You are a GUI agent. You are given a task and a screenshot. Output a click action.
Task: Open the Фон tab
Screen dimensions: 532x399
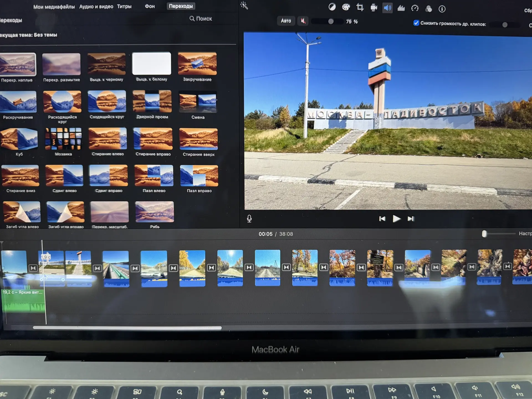coord(150,6)
